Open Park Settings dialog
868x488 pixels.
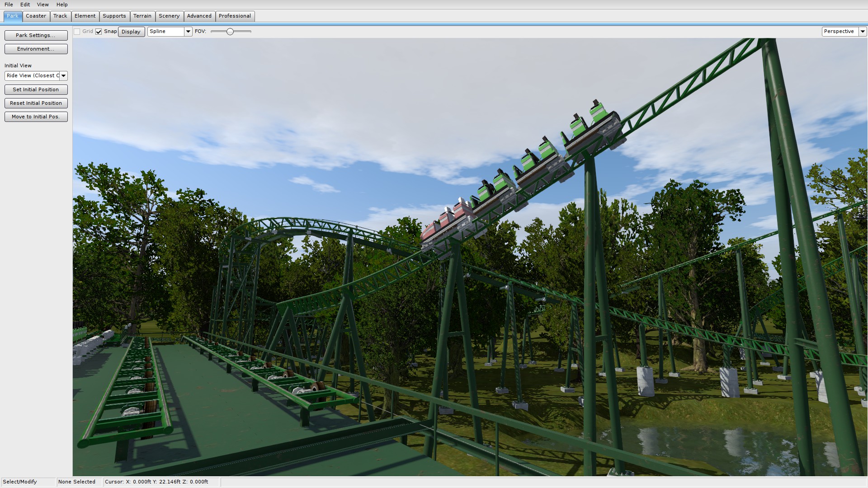point(36,35)
